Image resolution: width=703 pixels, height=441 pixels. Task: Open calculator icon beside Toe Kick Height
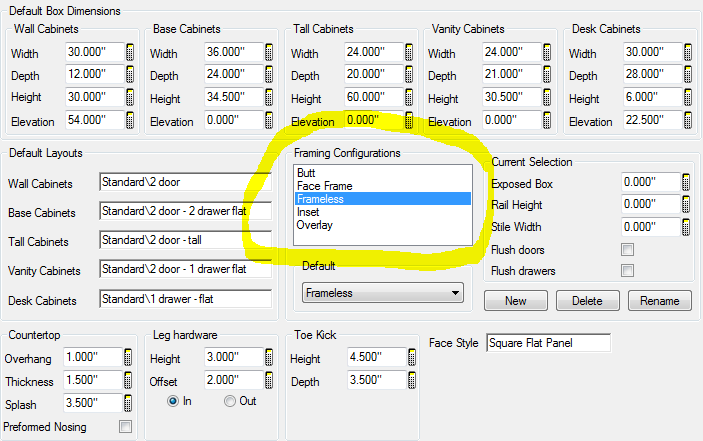click(x=412, y=357)
